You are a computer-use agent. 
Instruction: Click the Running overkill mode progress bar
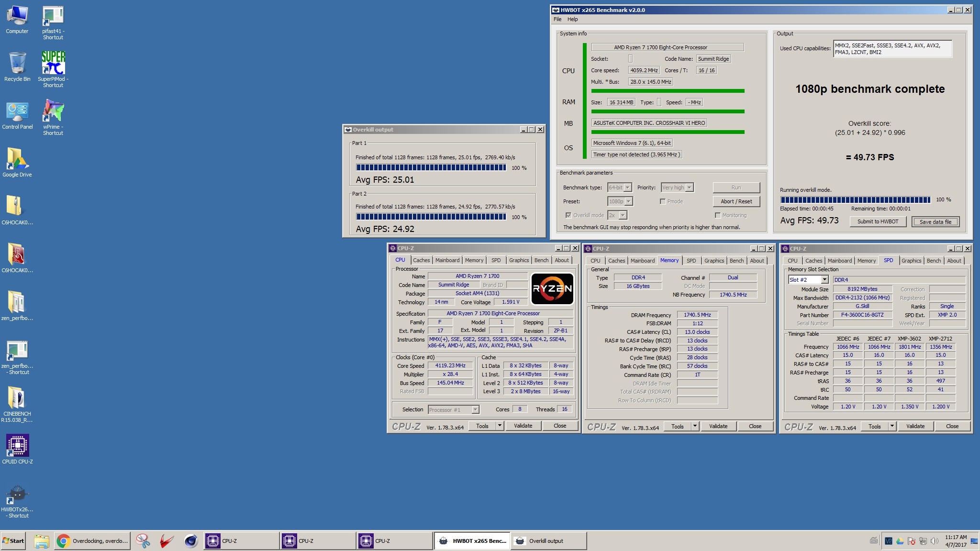pyautogui.click(x=856, y=199)
